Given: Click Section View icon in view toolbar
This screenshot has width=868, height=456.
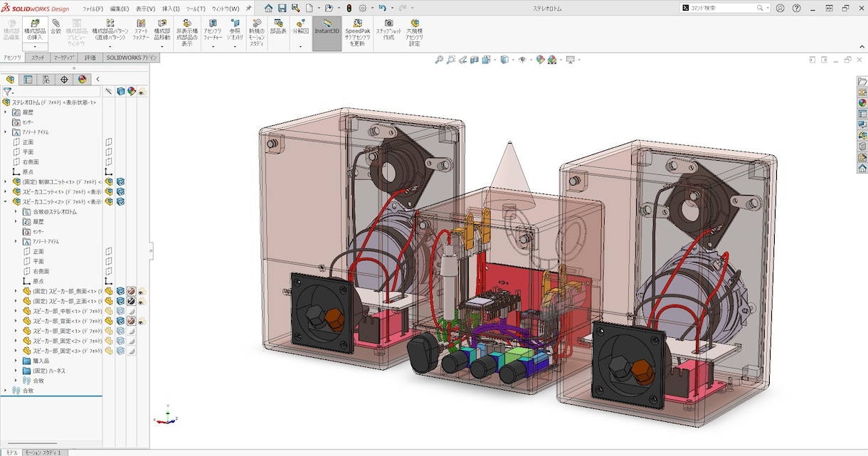Looking at the screenshot, I should pos(474,60).
